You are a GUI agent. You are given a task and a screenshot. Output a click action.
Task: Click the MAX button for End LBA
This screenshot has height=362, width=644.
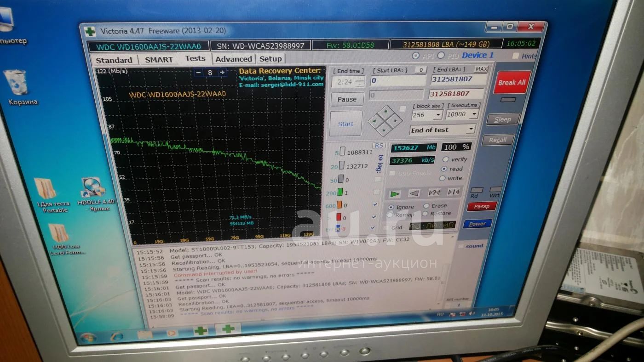click(x=481, y=69)
